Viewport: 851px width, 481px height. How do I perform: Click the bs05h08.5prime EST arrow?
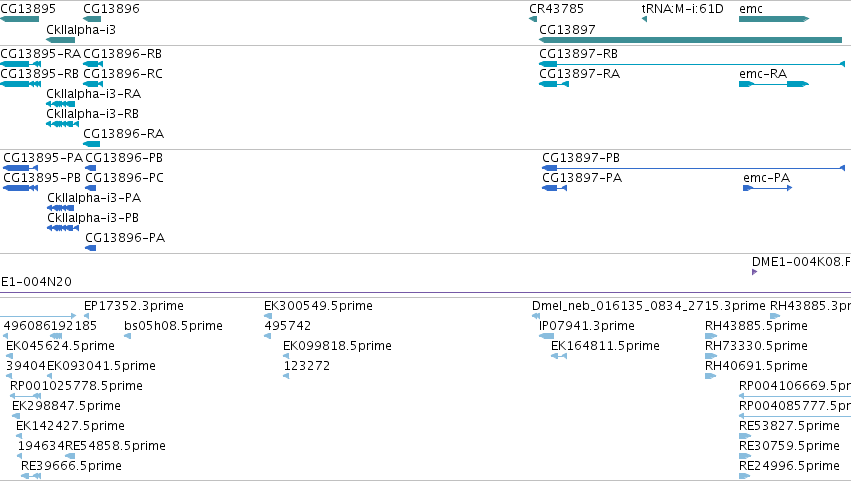point(128,336)
